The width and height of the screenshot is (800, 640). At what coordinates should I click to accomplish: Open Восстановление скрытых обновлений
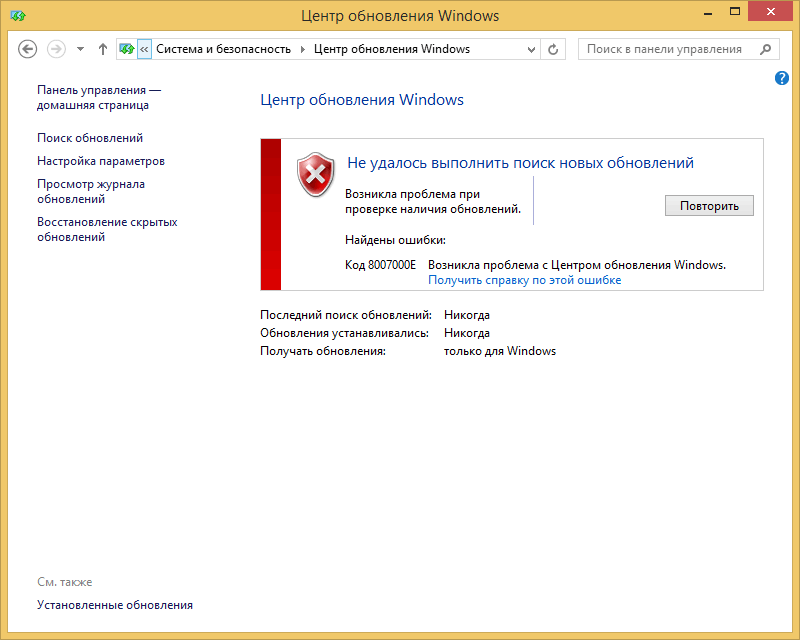coord(107,230)
